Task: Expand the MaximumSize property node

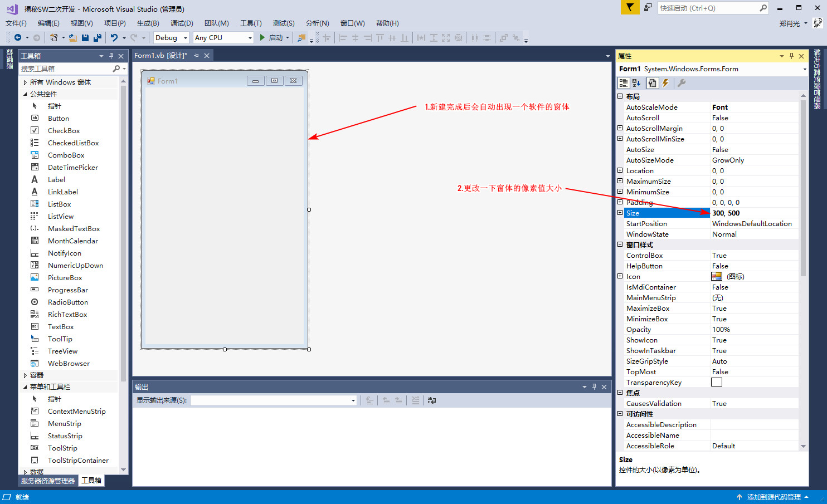Action: click(x=620, y=181)
